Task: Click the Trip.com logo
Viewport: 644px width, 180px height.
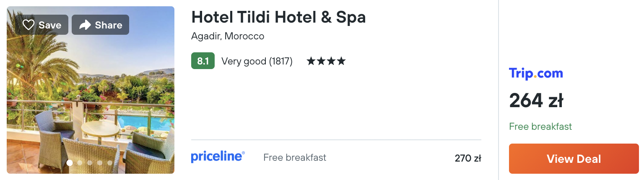Action: click(536, 74)
